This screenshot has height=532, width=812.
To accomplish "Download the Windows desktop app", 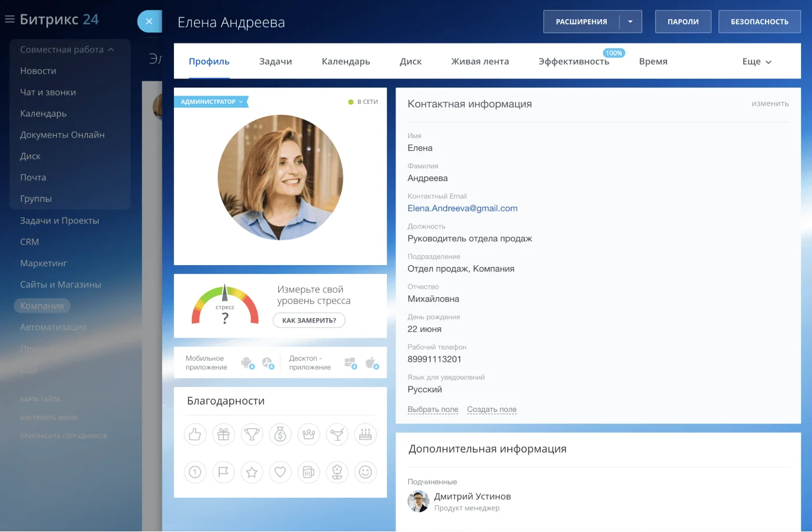I will coord(350,363).
